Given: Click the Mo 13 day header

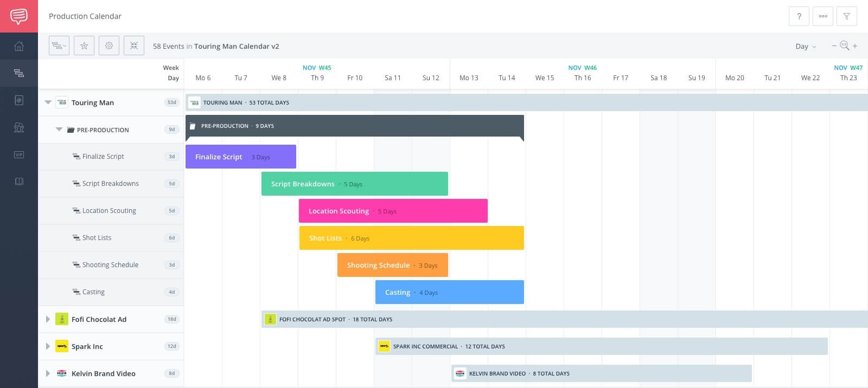Looking at the screenshot, I should 469,78.
